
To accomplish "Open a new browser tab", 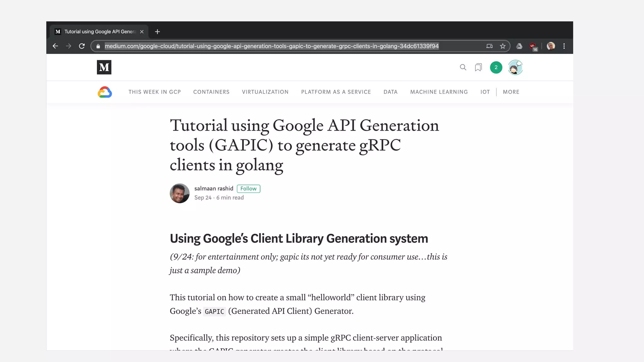I will click(x=158, y=32).
